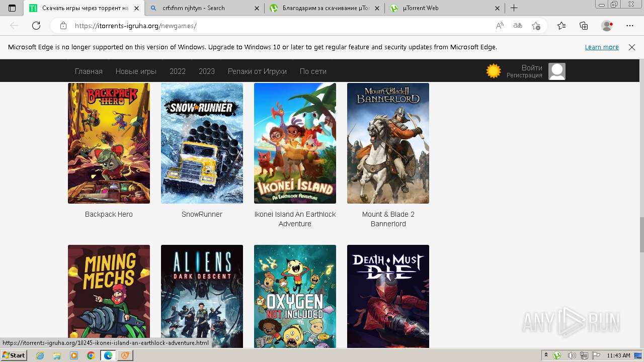Dismiss the Edge unsupported notification bar
The image size is (644, 362).
pos(632,47)
